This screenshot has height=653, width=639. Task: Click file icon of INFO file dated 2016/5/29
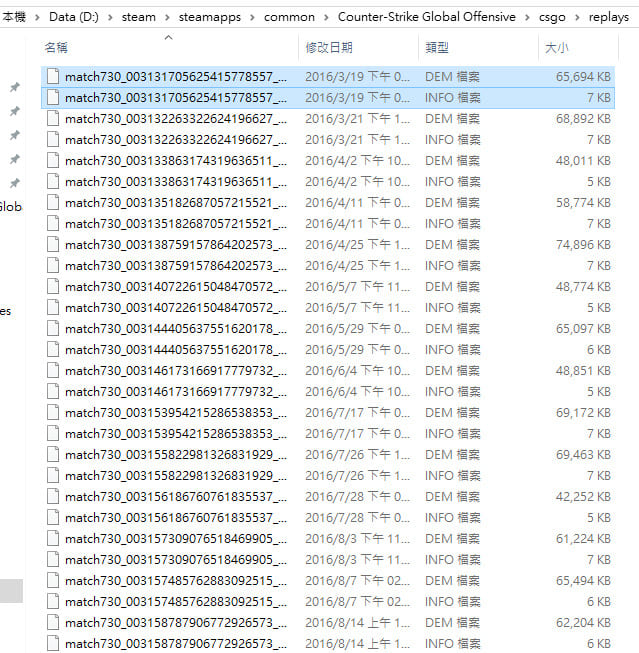(53, 349)
